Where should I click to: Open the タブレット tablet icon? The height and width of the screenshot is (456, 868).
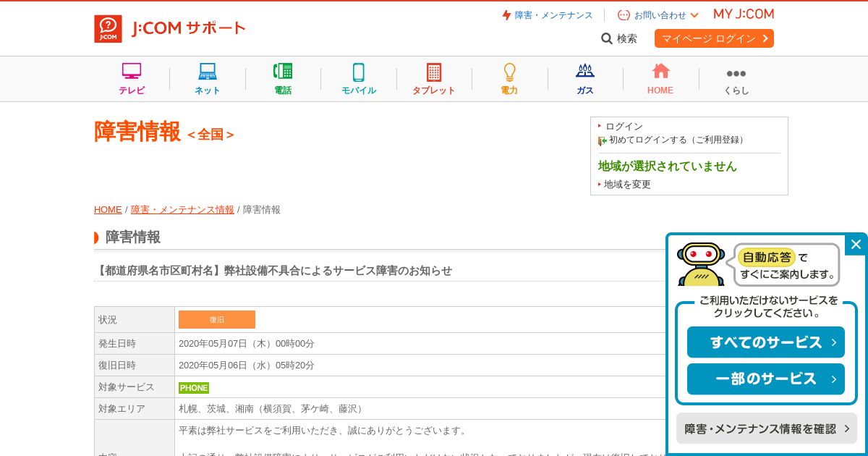tap(434, 72)
